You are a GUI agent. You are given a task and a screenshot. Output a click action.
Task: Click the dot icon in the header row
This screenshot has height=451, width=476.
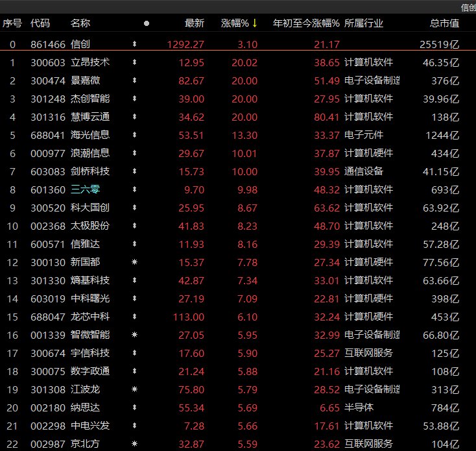147,23
